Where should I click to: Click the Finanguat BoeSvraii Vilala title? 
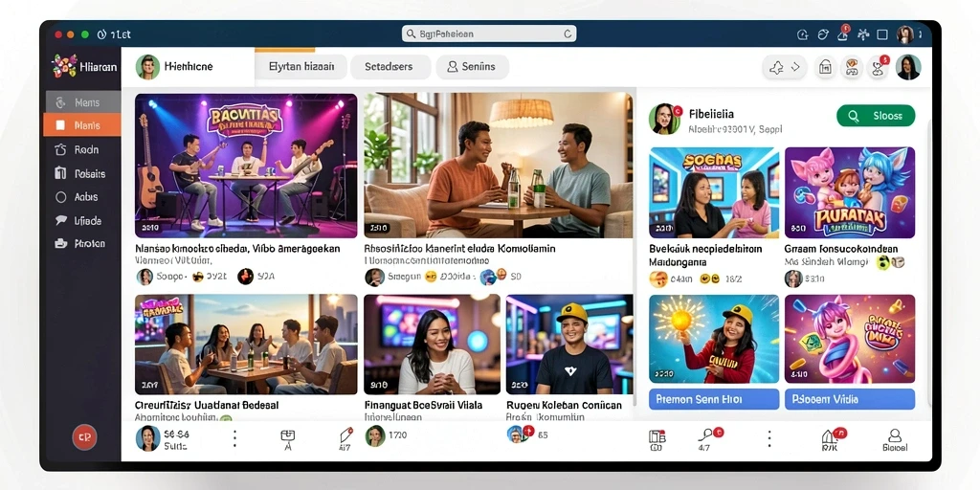pos(424,405)
